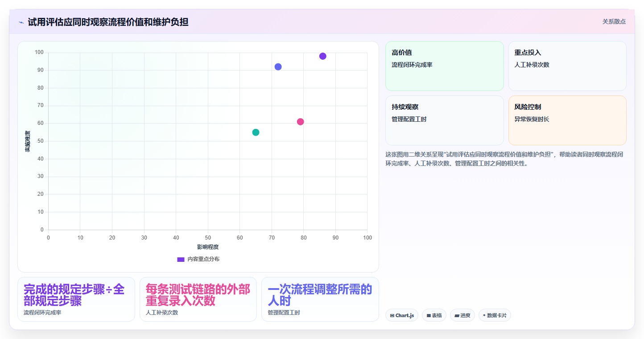
Task: Click the lightning icon beside the title
Action: pos(21,22)
